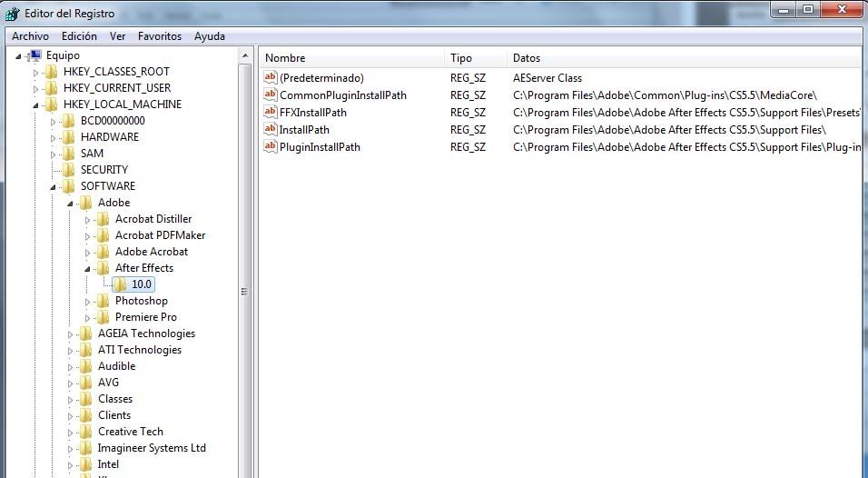The width and height of the screenshot is (868, 478).
Task: Maximize the Registry Editor window
Action: [x=808, y=10]
